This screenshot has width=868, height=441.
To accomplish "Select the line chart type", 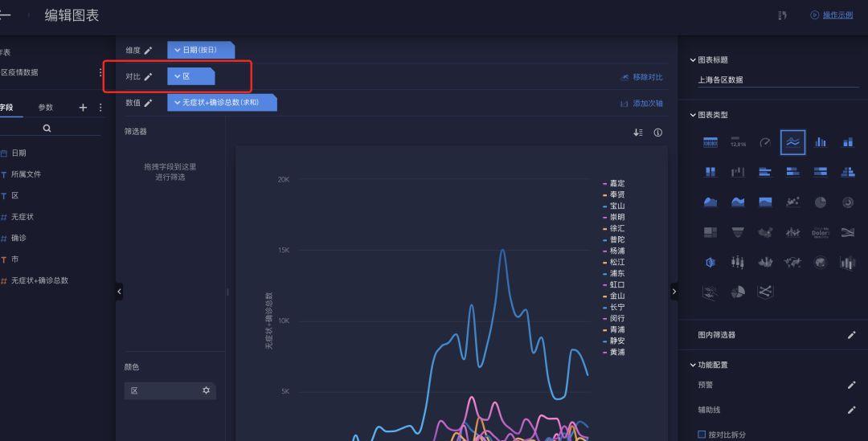I will pyautogui.click(x=792, y=142).
